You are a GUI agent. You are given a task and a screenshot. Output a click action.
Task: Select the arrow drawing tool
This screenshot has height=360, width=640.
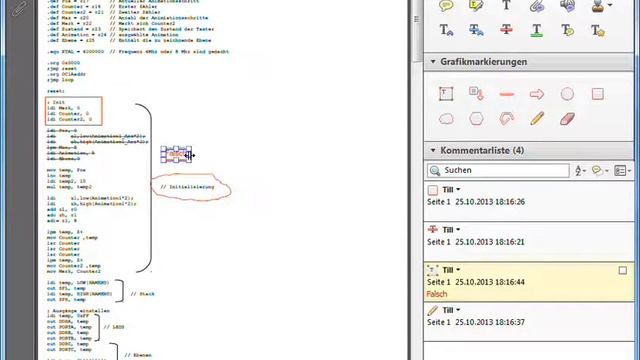pos(537,94)
